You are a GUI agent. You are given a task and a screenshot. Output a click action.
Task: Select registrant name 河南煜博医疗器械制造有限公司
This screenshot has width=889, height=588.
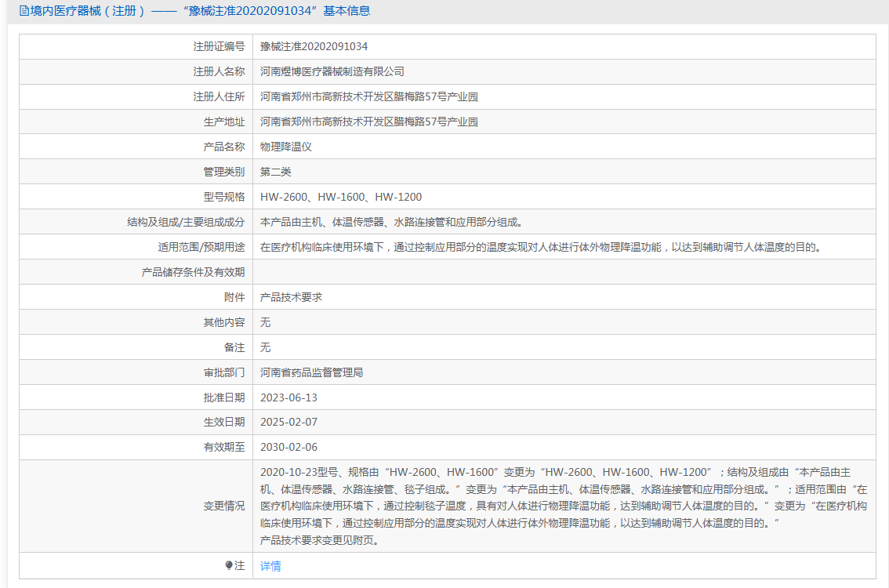tap(332, 71)
